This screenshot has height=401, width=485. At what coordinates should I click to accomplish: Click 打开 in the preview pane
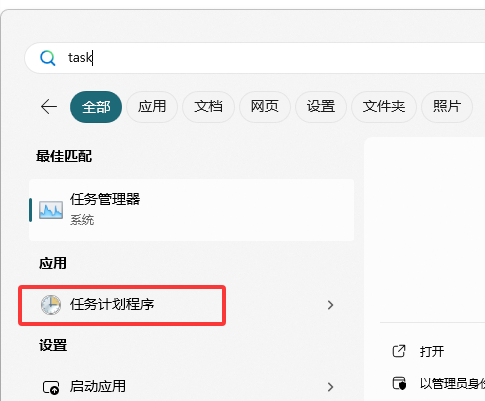coord(432,351)
